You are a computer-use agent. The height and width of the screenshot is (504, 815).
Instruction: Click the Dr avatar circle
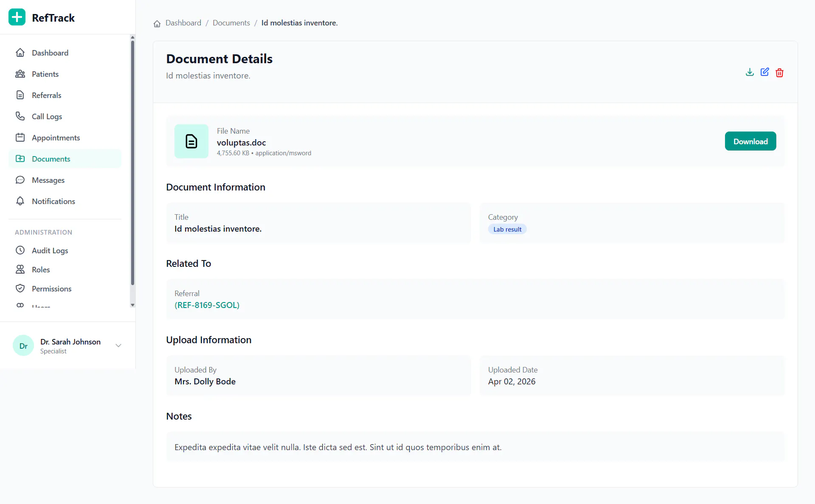click(x=23, y=346)
